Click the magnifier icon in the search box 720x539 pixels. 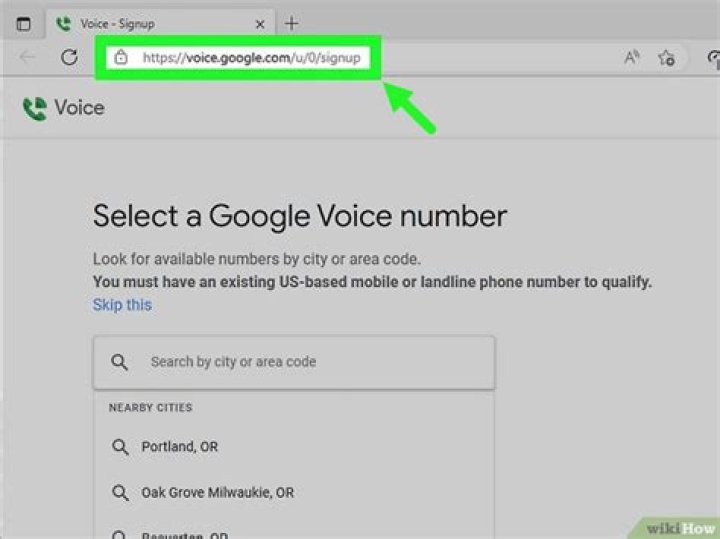120,362
